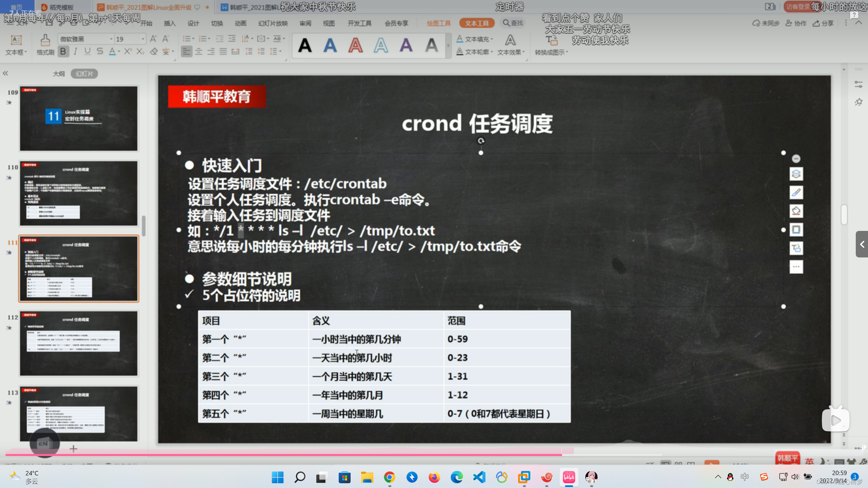Toggle superscript formatting
This screenshot has width=868, height=488.
coord(128,52)
